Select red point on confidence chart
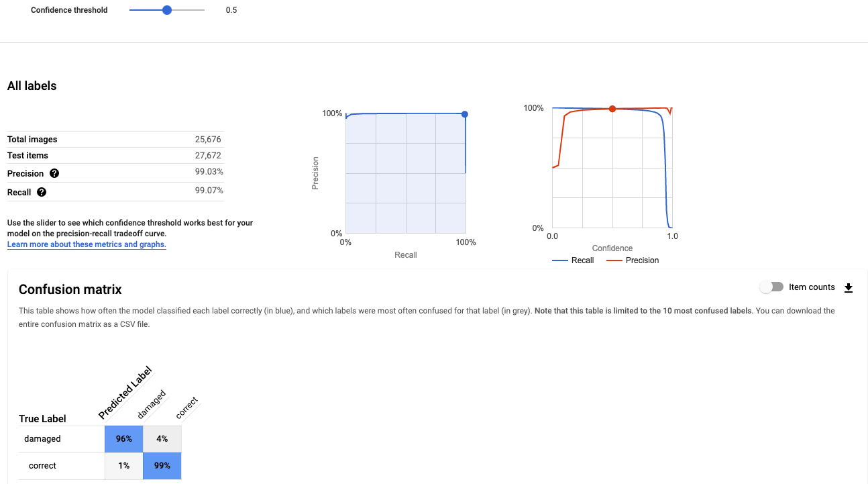Viewport: 868px width, 484px height. (612, 109)
